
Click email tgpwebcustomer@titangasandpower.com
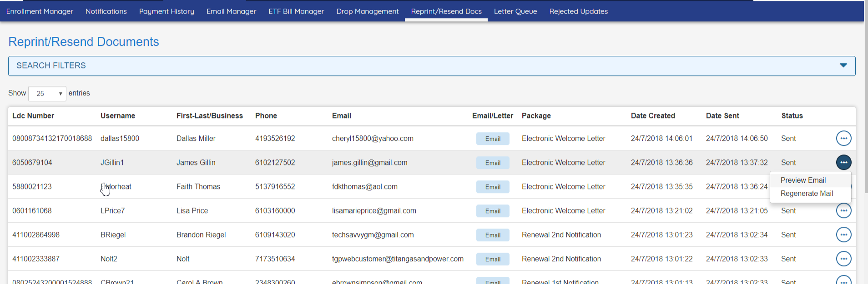[x=398, y=259]
